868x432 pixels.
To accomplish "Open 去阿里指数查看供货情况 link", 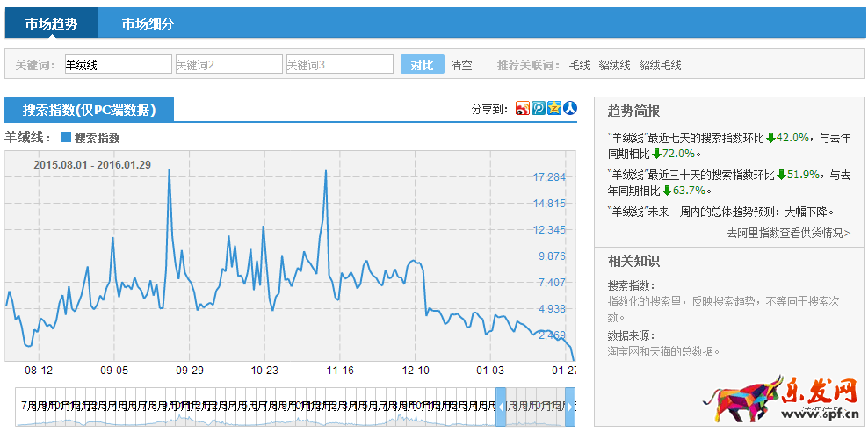I will 788,233.
